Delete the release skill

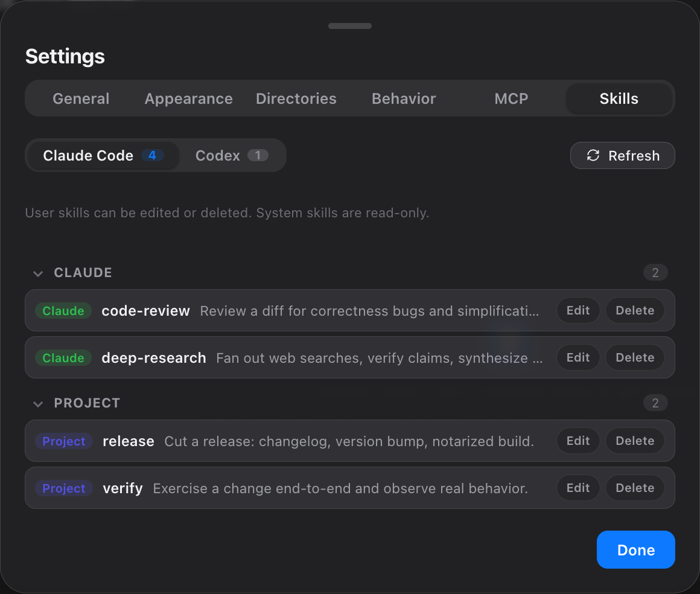coord(635,441)
